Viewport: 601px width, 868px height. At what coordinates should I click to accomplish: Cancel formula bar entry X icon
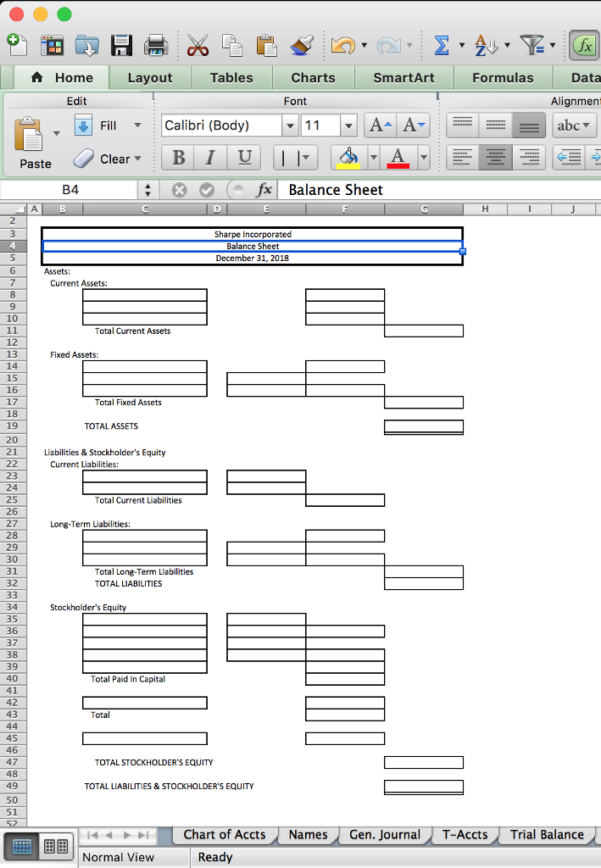pos(179,190)
